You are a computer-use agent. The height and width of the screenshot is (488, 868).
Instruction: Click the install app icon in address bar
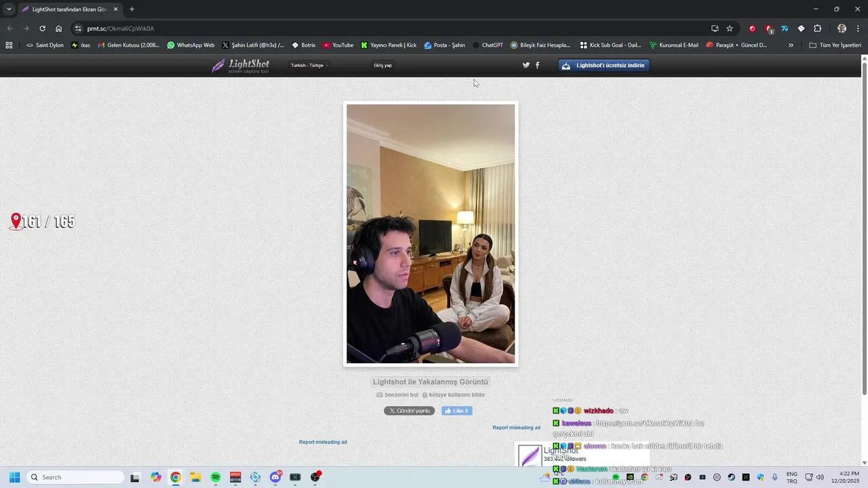715,28
